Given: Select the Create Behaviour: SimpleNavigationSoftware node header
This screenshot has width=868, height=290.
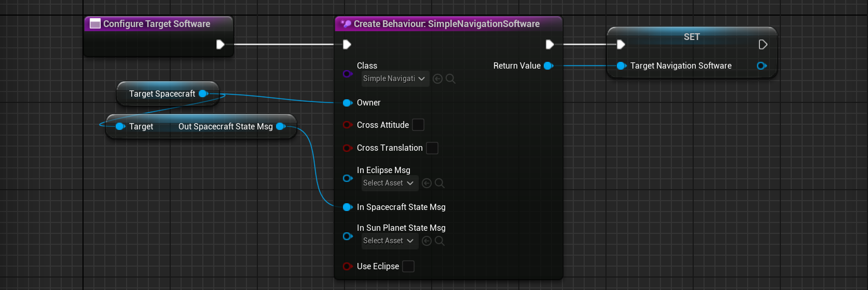Looking at the screenshot, I should [446, 24].
